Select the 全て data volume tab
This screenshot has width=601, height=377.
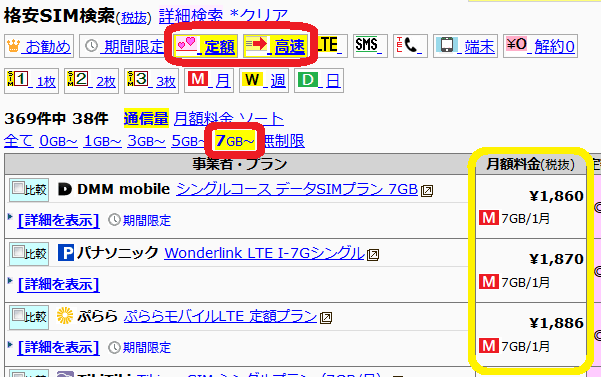point(19,141)
